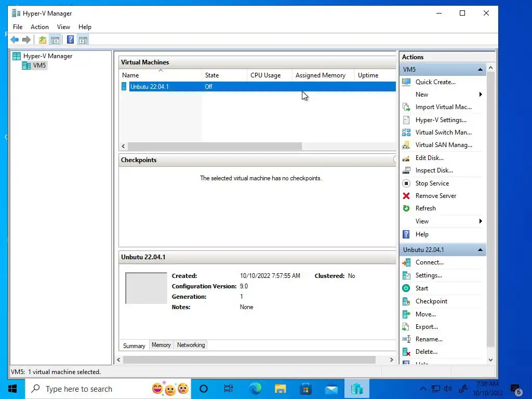Expand the New submenu arrow
The width and height of the screenshot is (532, 399).
tap(481, 95)
